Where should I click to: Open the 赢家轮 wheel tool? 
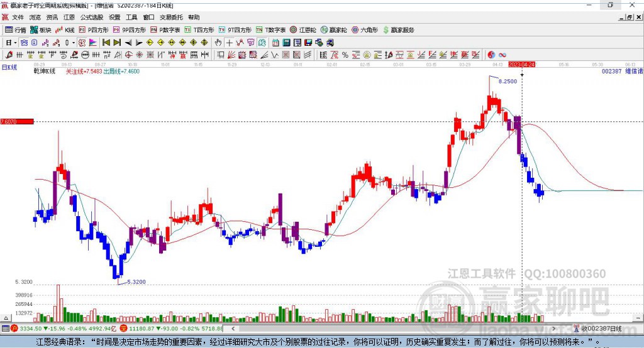click(x=333, y=30)
